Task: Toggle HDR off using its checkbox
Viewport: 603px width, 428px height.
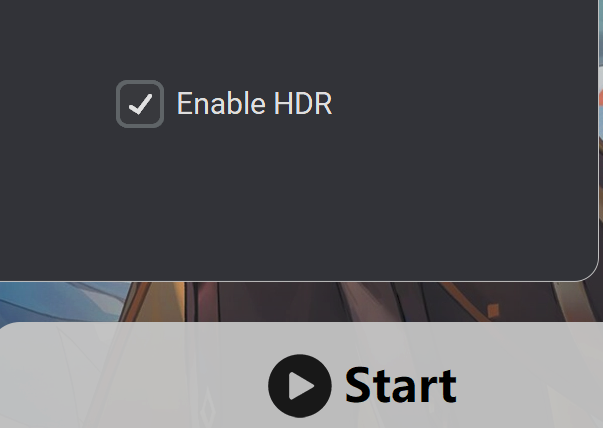Action: coord(140,104)
